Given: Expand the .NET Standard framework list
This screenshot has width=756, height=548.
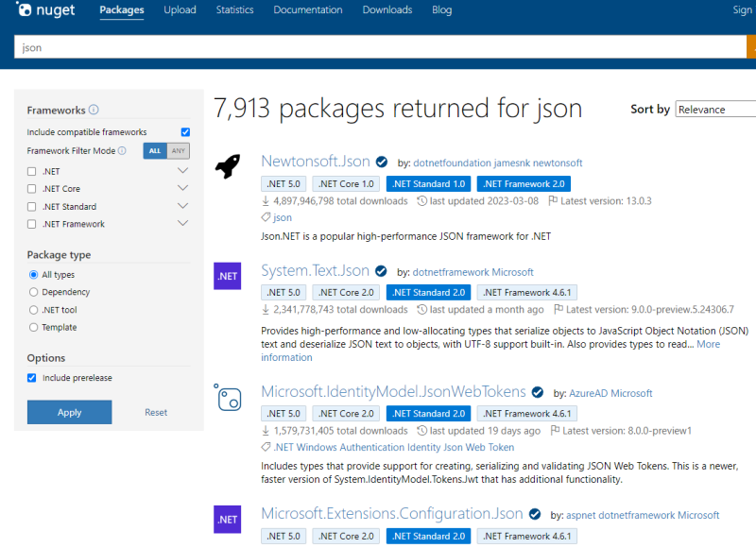Looking at the screenshot, I should coord(183,206).
